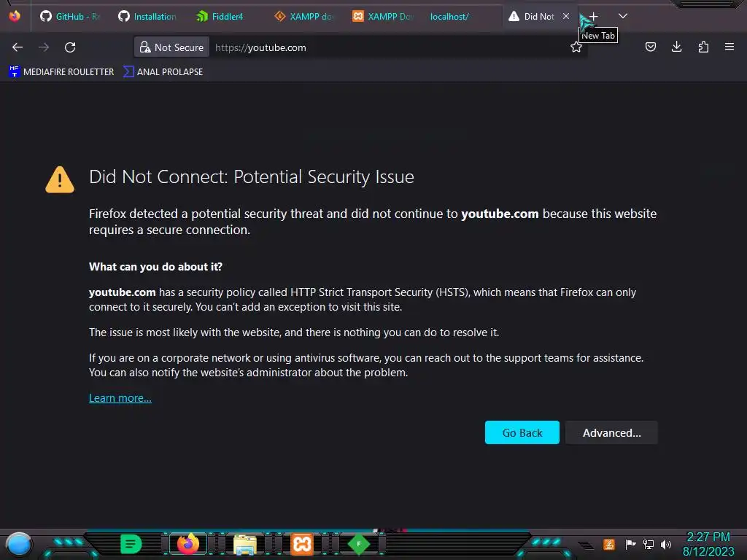Switch to the Fiddler4 tab
The height and width of the screenshot is (560, 747).
(226, 16)
